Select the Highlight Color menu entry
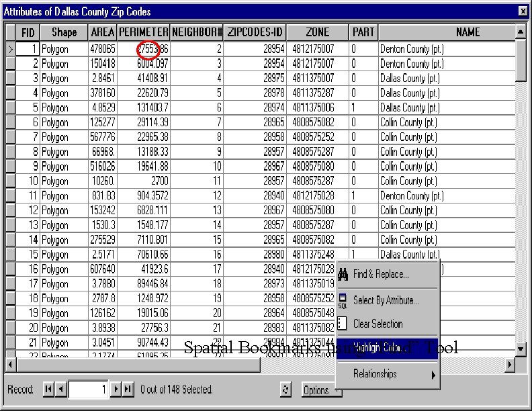The image size is (532, 411). click(387, 348)
